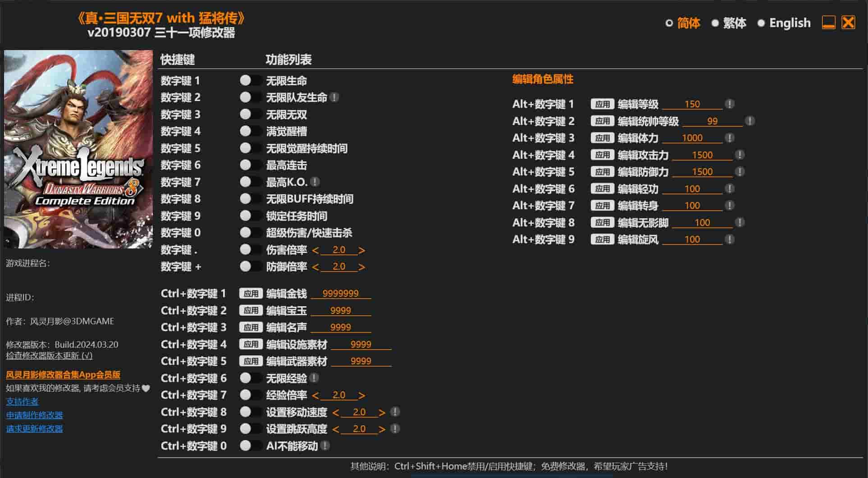868x478 pixels.
Task: Click info icon beside 最高K.O.
Action: tap(315, 182)
